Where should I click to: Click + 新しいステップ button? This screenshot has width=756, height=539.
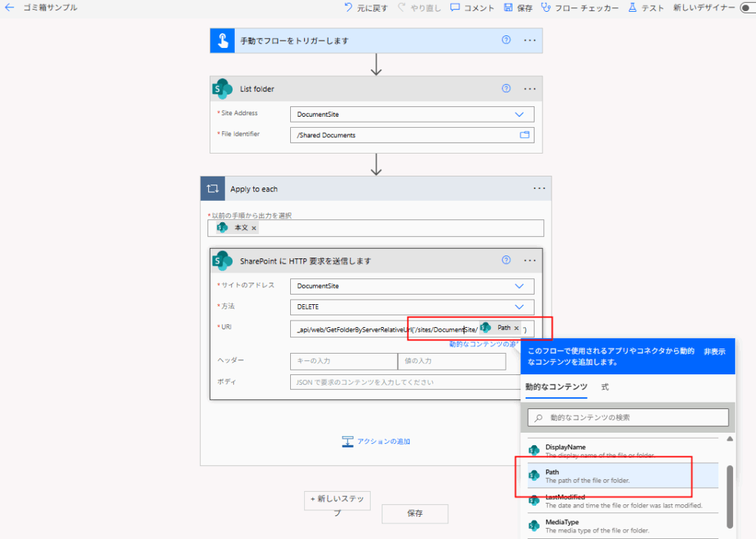point(337,501)
